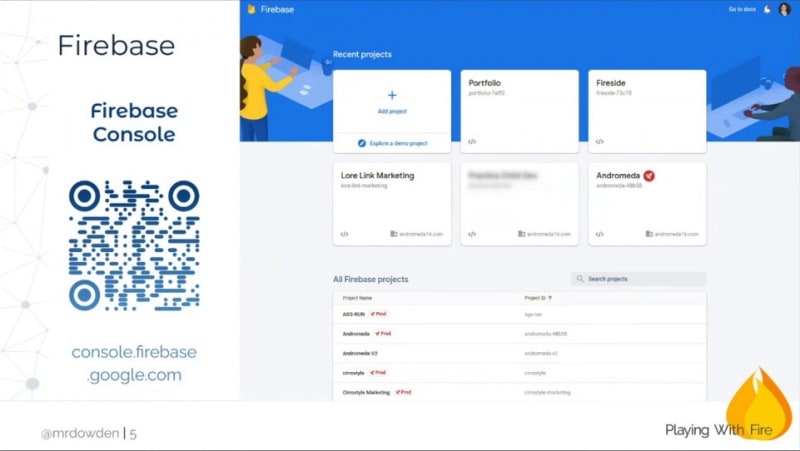Click the plus icon to add project
The image size is (800, 451).
(392, 95)
